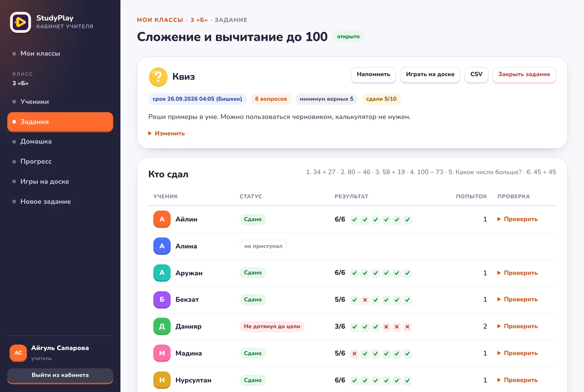584x392 pixels.
Task: Click Мадина's pink avatar
Action: (162, 353)
